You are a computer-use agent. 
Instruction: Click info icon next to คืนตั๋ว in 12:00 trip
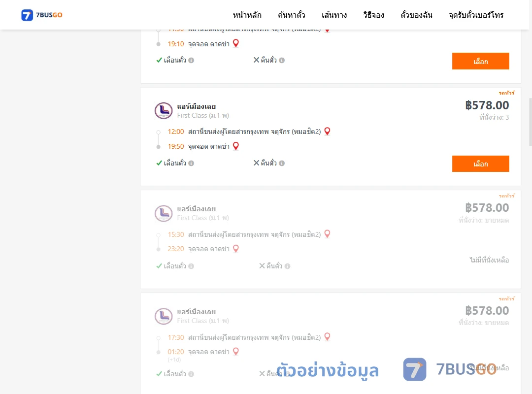[282, 163]
